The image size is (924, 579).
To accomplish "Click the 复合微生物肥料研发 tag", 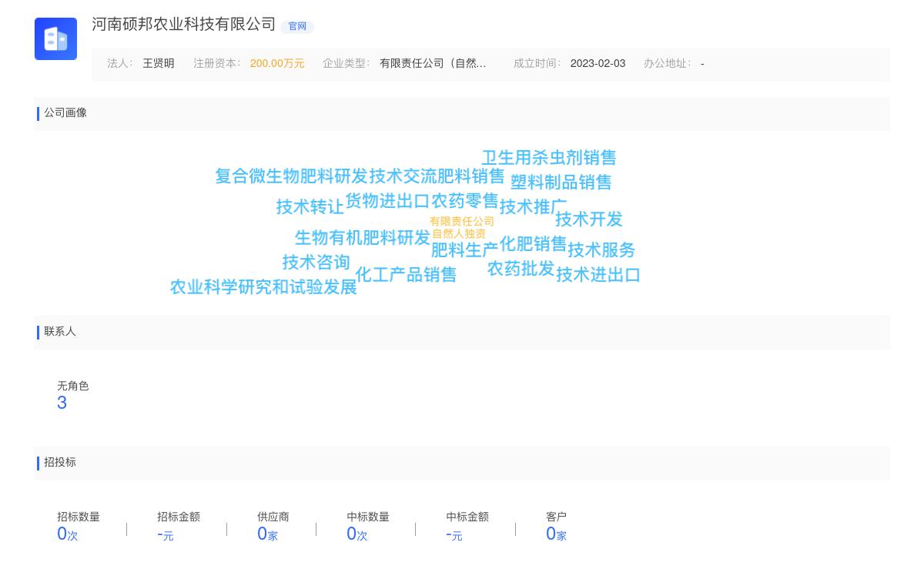I will (x=292, y=176).
